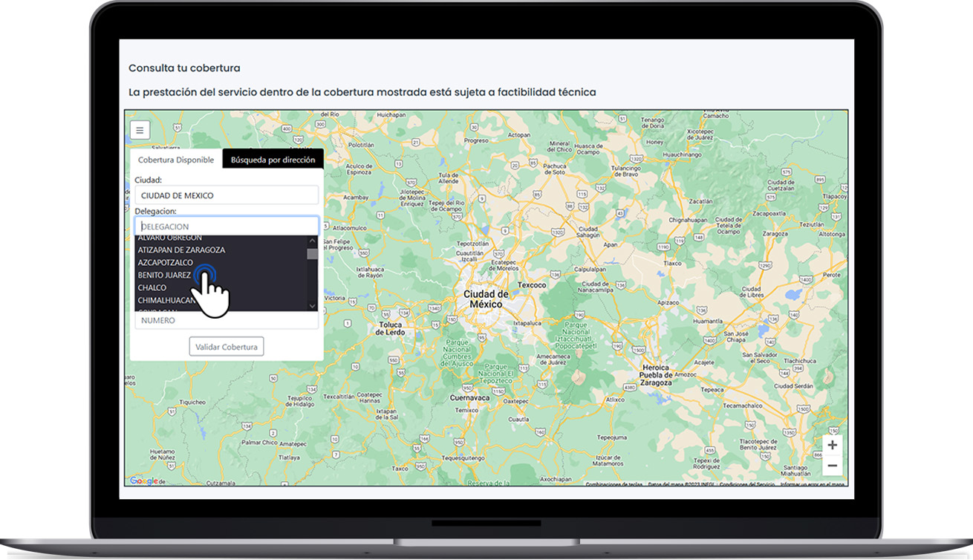Image resolution: width=973 pixels, height=560 pixels.
Task: Switch to Cobertura Disponible tab
Action: (x=176, y=160)
